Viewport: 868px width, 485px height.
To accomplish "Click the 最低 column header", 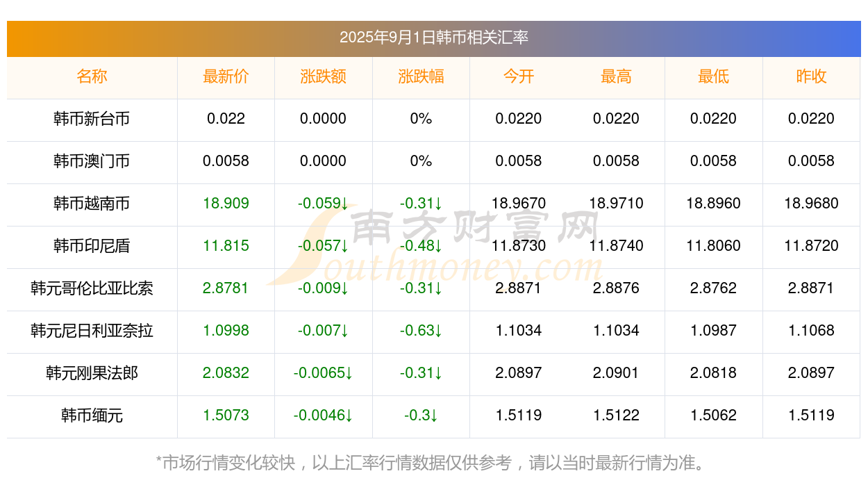I will pos(714,76).
